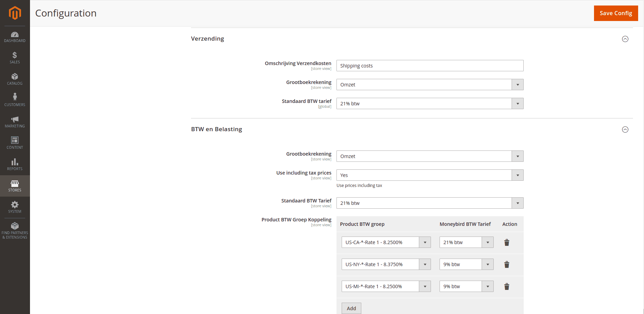Open the System sidebar menu
The height and width of the screenshot is (314, 644).
point(15,208)
